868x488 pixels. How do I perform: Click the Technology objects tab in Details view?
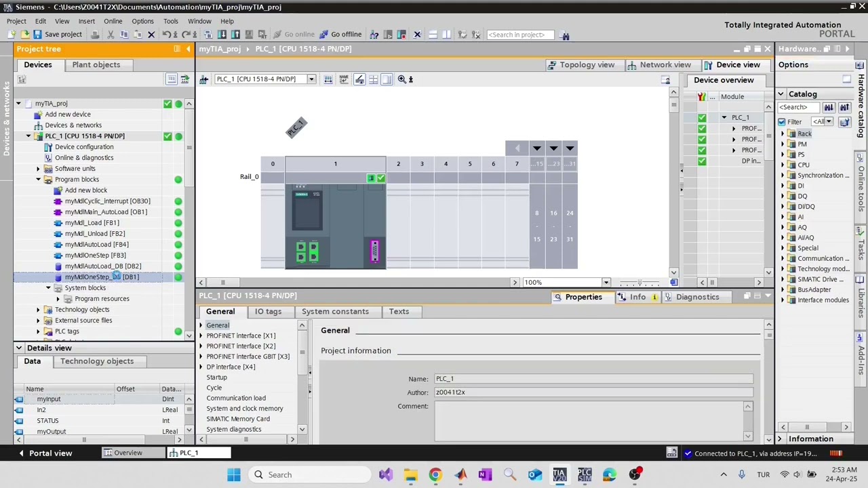pos(97,361)
